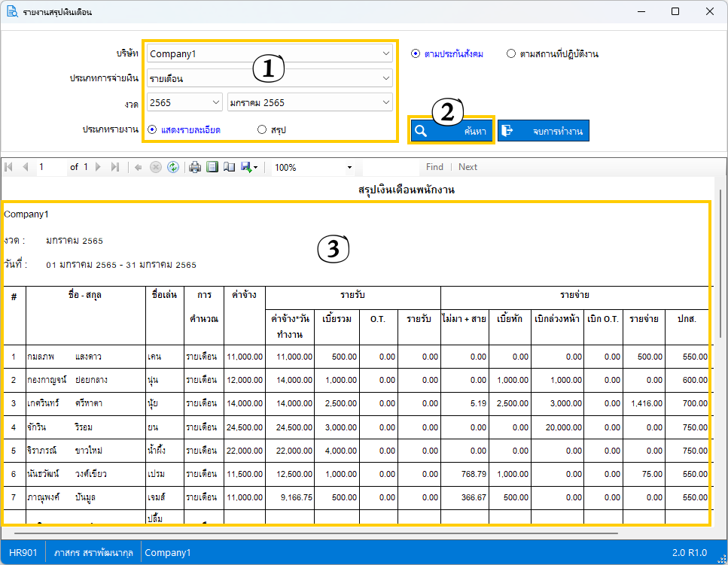Screen dimensions: 728x565
Task: Click the Print report icon
Action: (195, 167)
